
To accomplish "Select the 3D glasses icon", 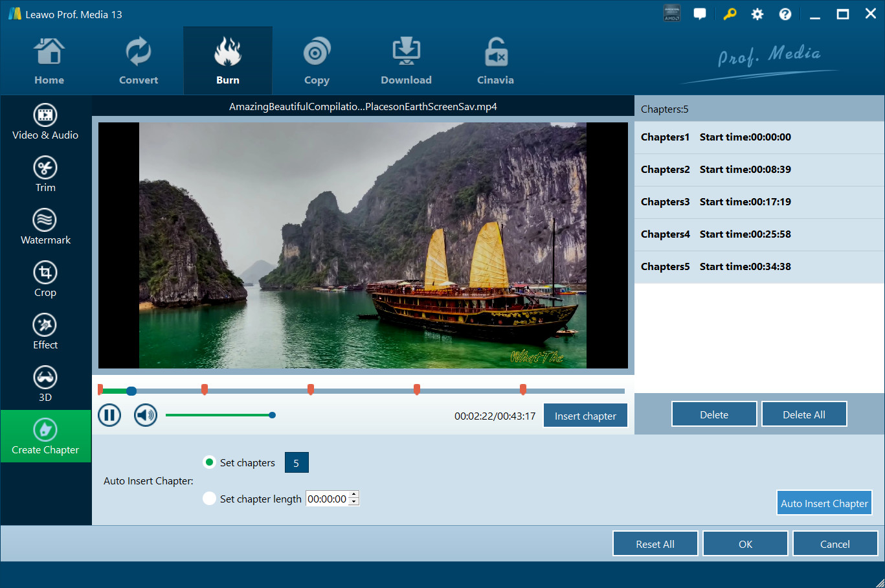I will click(x=45, y=378).
